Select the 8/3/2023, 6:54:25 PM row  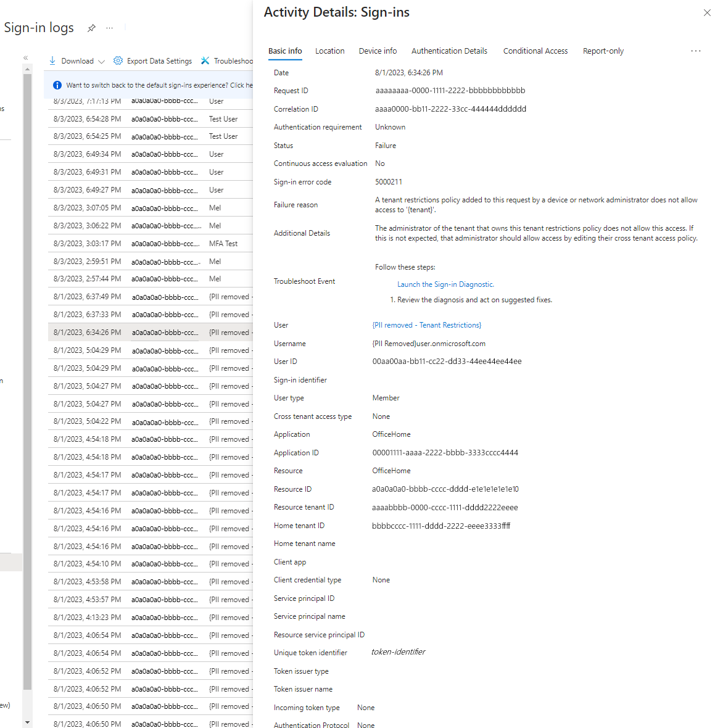coord(151,136)
